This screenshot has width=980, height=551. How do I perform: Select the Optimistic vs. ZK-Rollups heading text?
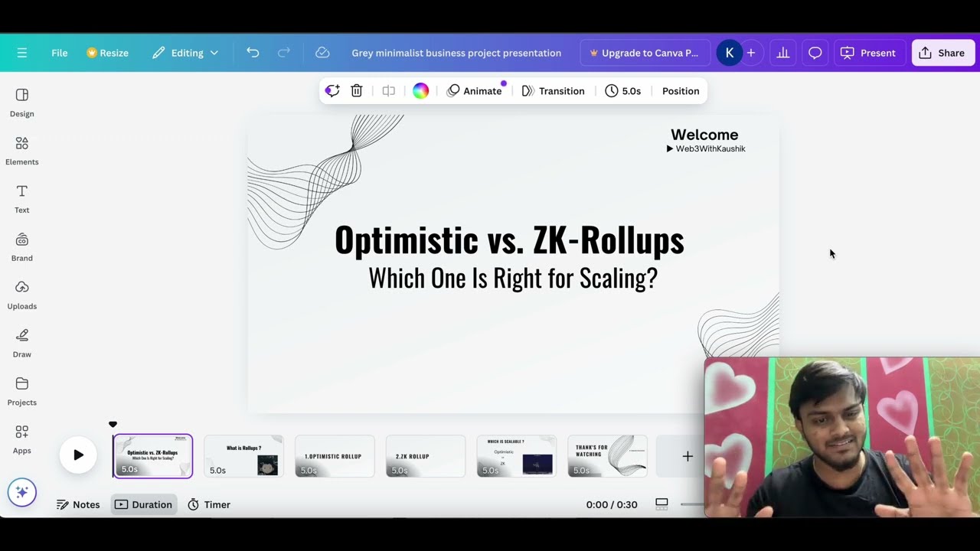tap(509, 240)
